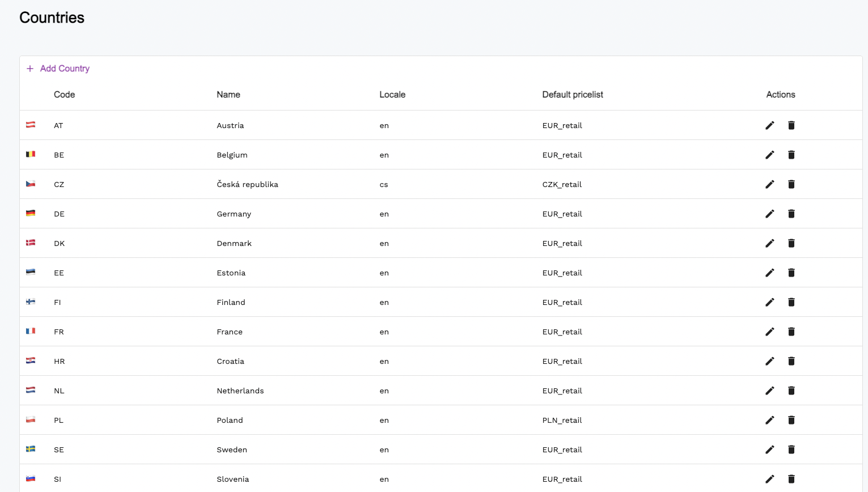Screen dimensions: 868x492
Task: Click the Slovenia name cell
Action: coord(233,479)
